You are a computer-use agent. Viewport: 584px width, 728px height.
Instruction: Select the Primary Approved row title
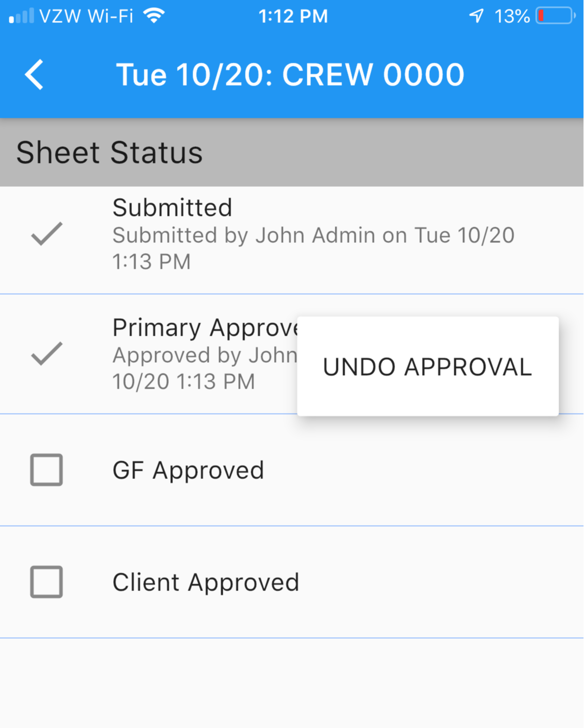tap(206, 328)
